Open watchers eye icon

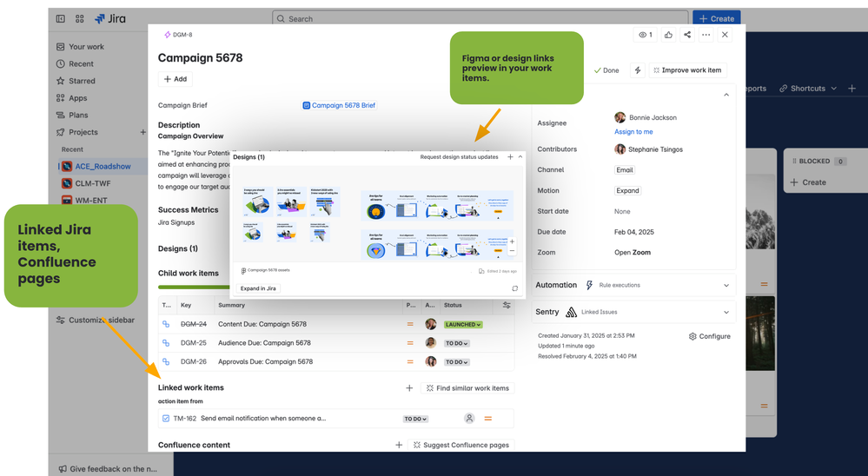coord(646,35)
